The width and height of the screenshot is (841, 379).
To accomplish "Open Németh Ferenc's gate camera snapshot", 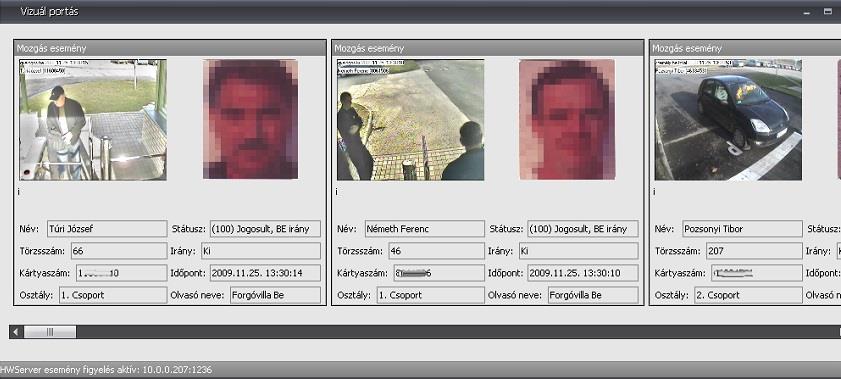I will 411,120.
